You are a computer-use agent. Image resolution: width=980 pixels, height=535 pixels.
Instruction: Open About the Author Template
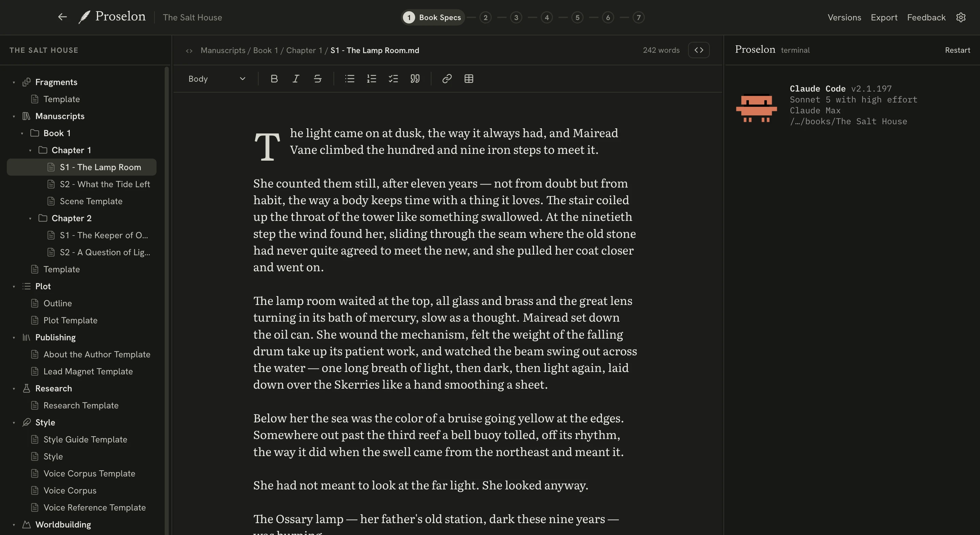tap(81, 354)
